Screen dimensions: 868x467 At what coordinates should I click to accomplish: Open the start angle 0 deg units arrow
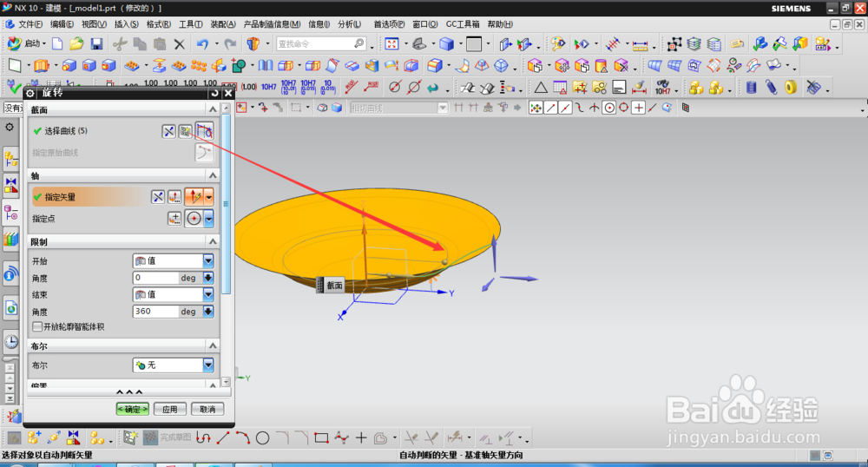[x=208, y=278]
